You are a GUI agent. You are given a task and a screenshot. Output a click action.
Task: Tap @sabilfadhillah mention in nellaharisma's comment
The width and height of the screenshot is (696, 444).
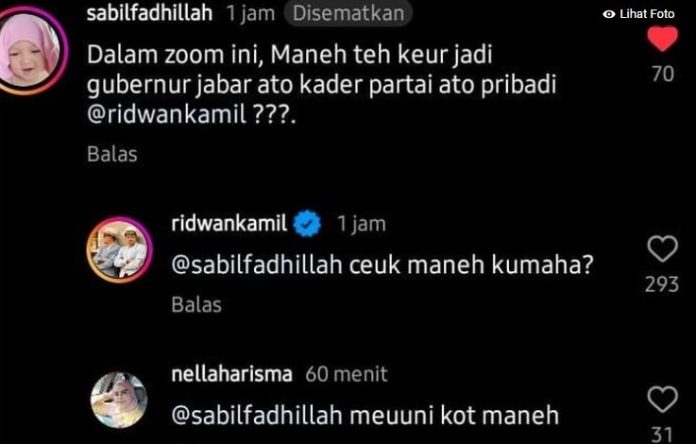point(257,416)
